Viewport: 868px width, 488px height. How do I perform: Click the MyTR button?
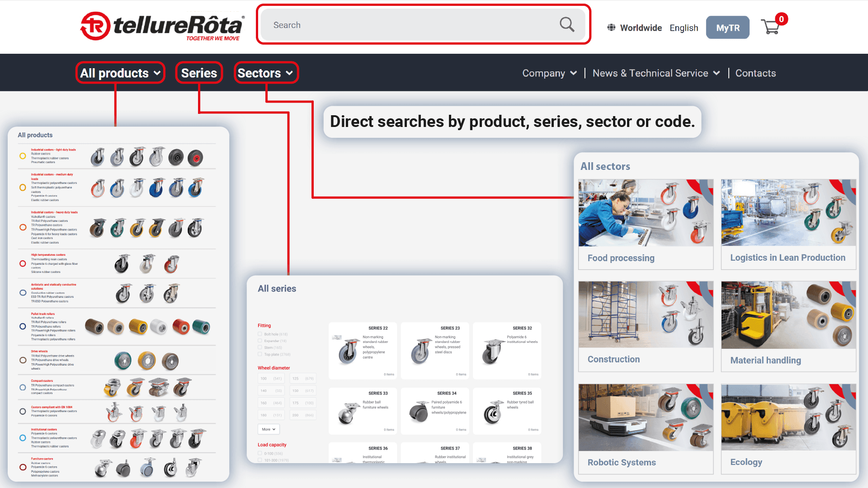[727, 28]
